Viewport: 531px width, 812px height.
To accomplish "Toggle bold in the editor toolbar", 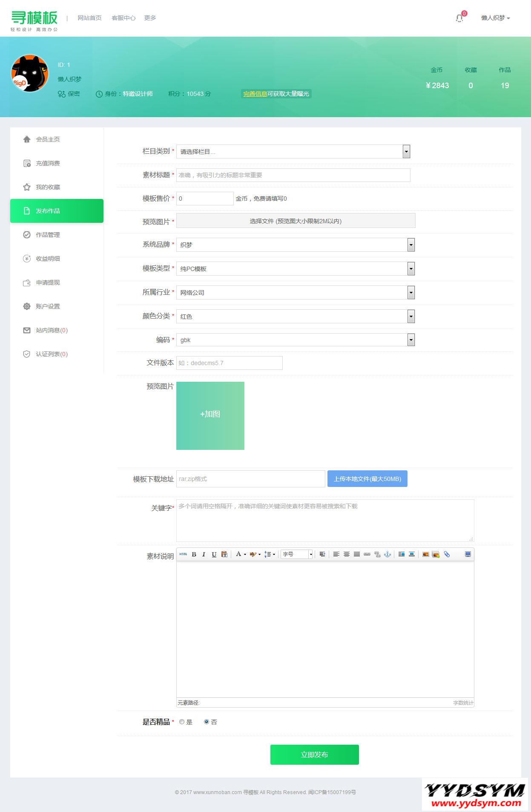I will [x=194, y=554].
